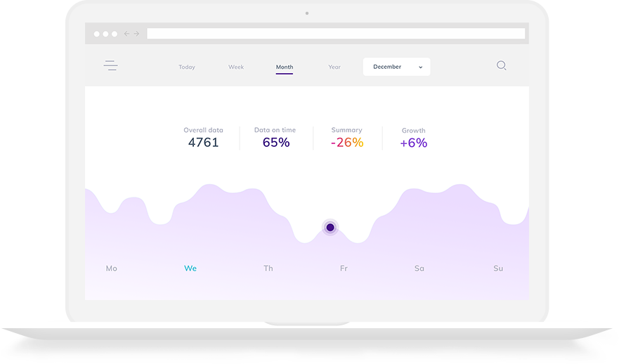Open the hamburger menu icon

pyautogui.click(x=110, y=66)
